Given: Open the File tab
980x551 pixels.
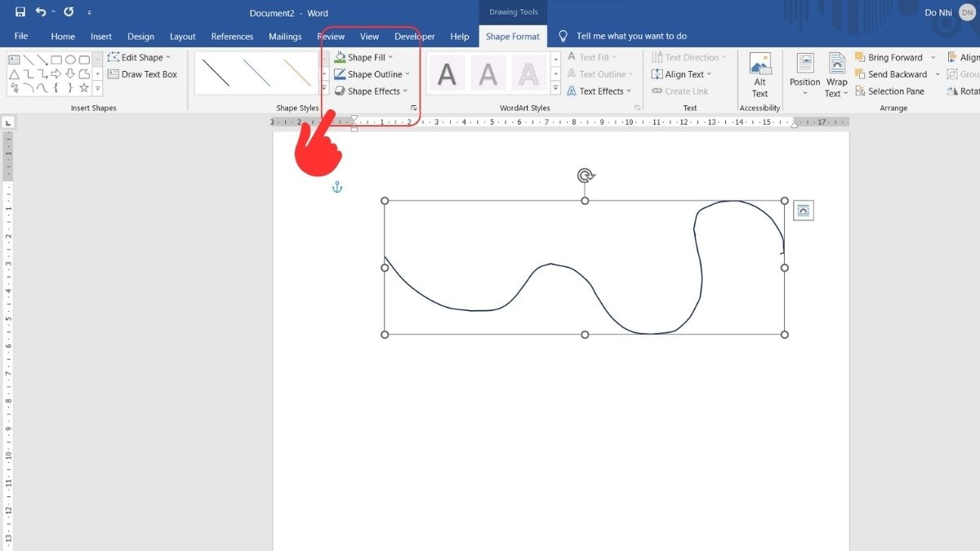Looking at the screenshot, I should [21, 36].
